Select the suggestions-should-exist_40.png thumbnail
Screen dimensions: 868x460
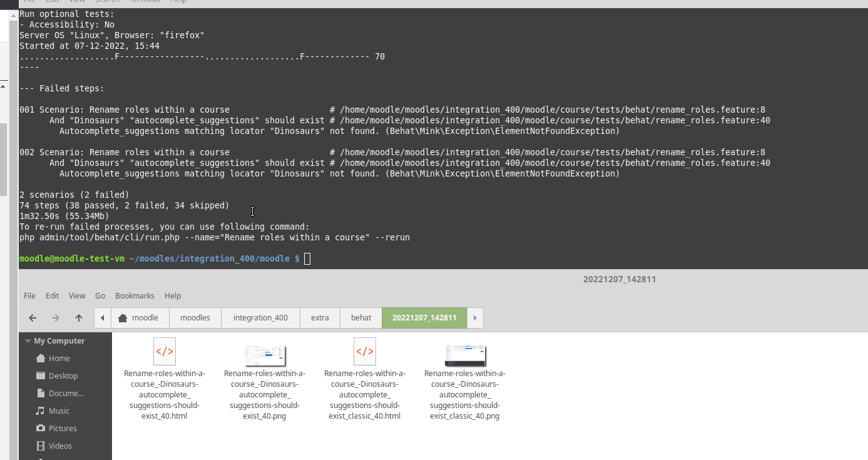(x=265, y=355)
